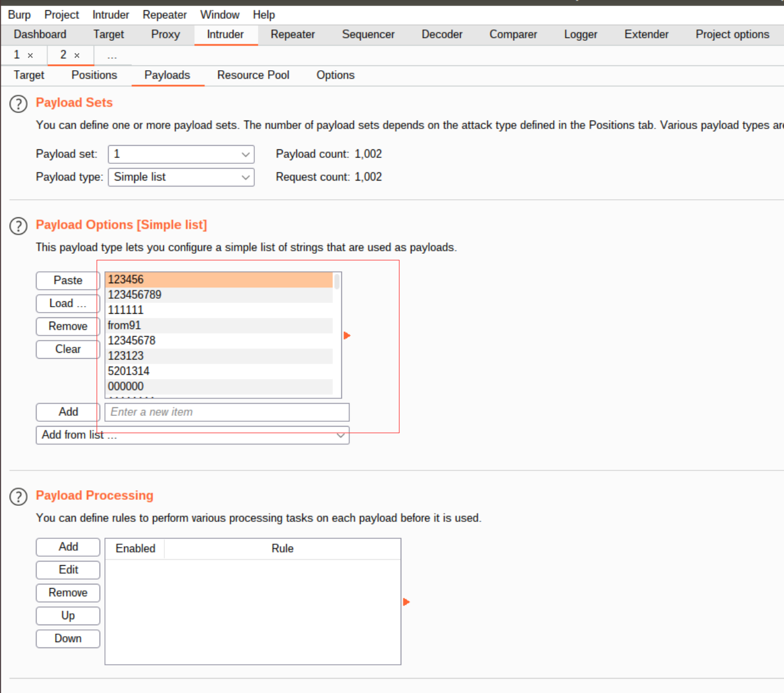Click the Enabled column header
The image size is (784, 693).
135,549
